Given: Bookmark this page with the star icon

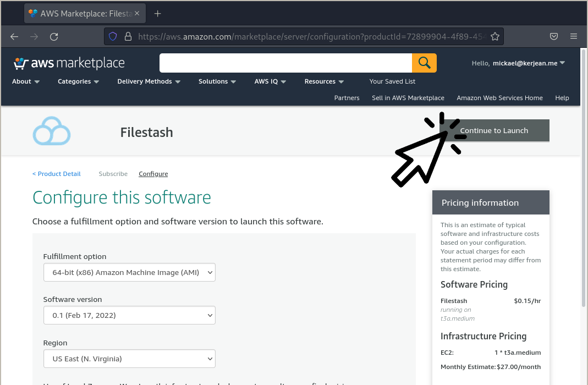Looking at the screenshot, I should click(495, 36).
